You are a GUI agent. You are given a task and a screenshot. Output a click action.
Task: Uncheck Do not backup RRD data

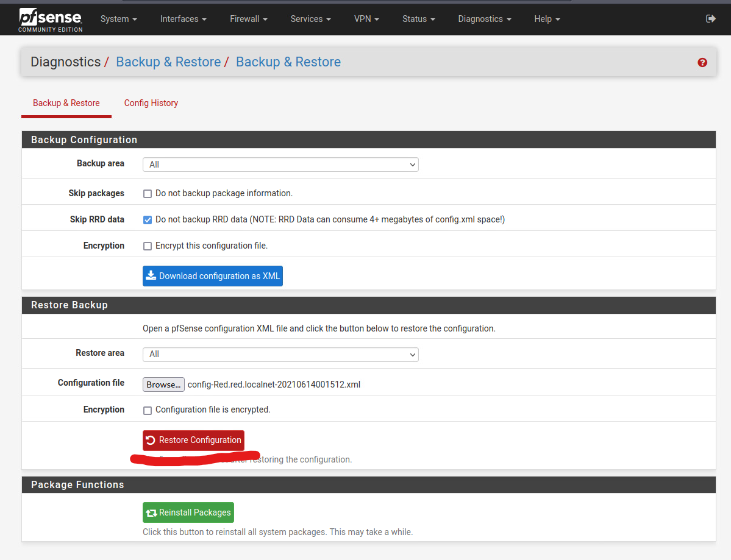click(148, 220)
